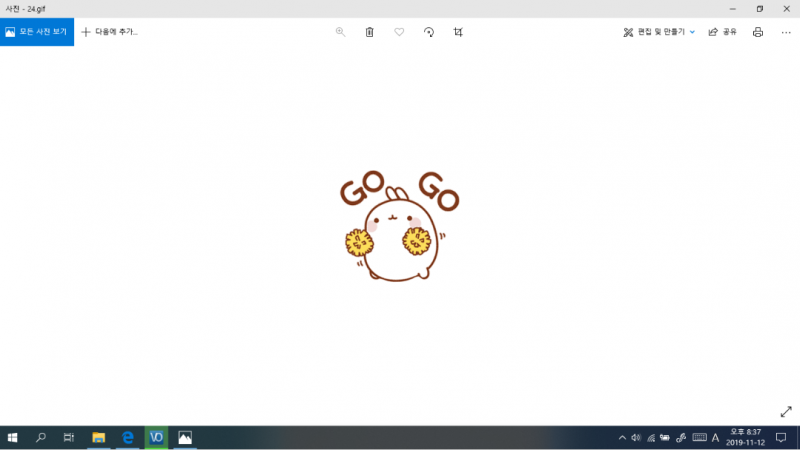Open the crop tool

458,32
